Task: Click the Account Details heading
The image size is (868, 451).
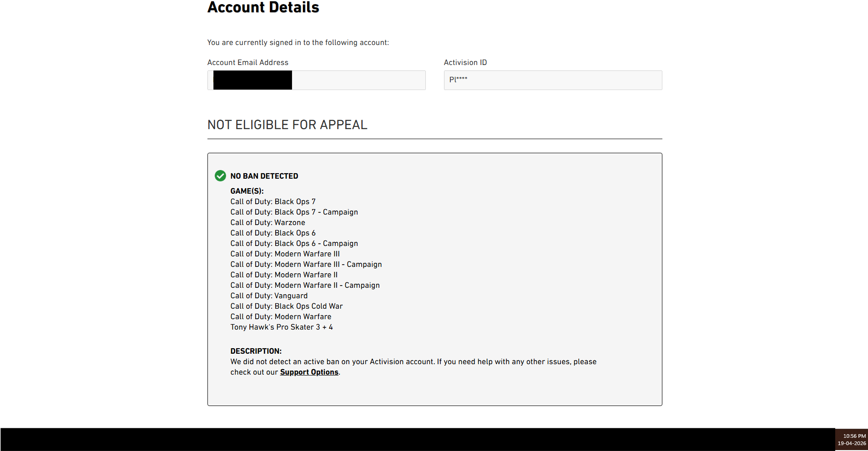Action: 263,7
